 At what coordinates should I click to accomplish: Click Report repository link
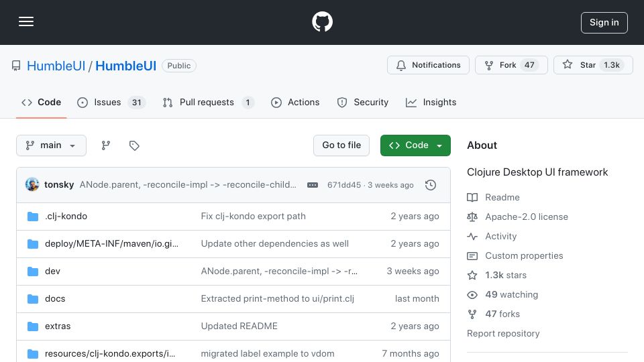click(503, 334)
